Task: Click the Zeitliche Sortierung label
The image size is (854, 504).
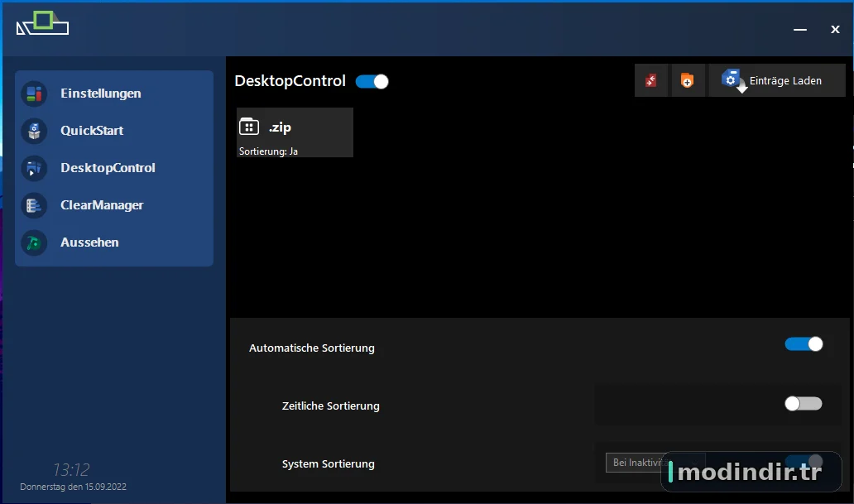Action: click(331, 406)
